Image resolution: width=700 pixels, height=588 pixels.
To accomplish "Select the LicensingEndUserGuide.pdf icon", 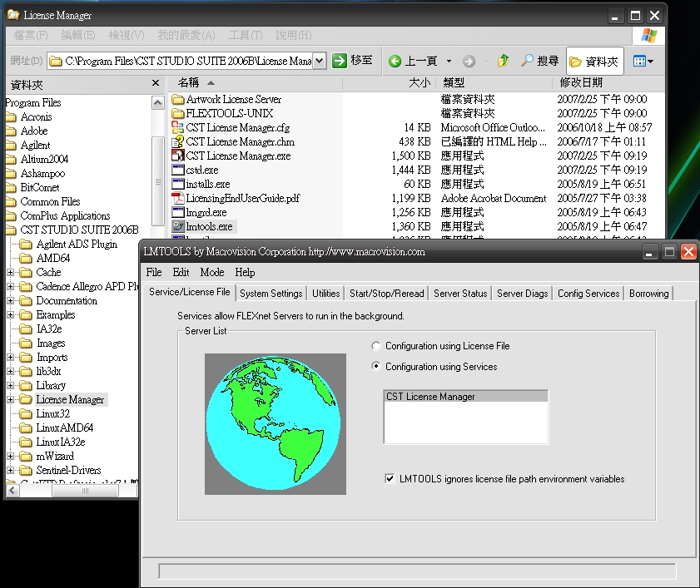I will 177,198.
